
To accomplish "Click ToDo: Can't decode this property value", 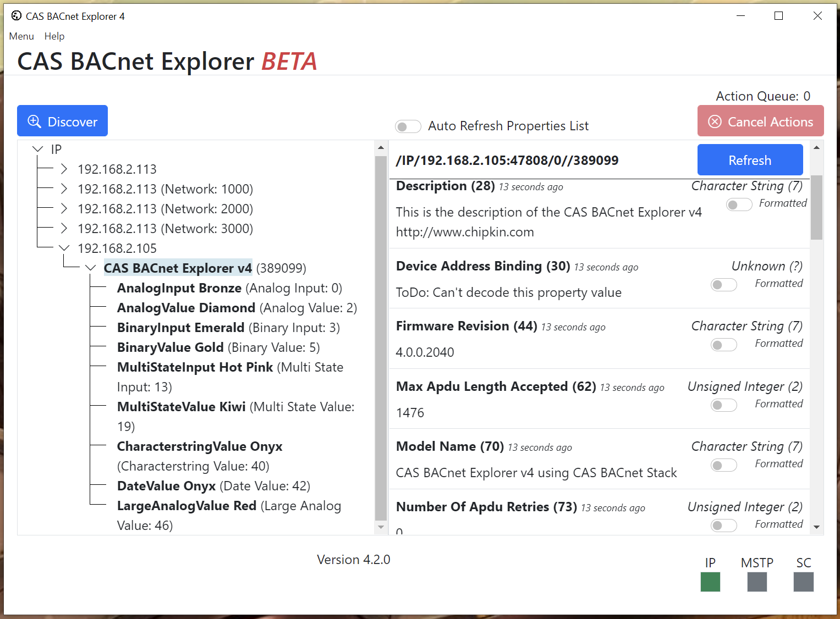I will [x=509, y=292].
